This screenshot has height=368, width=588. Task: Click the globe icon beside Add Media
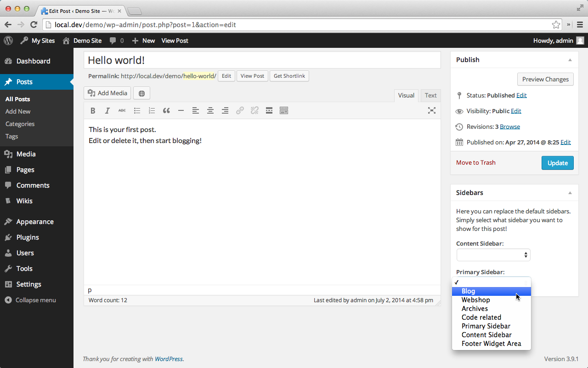141,93
